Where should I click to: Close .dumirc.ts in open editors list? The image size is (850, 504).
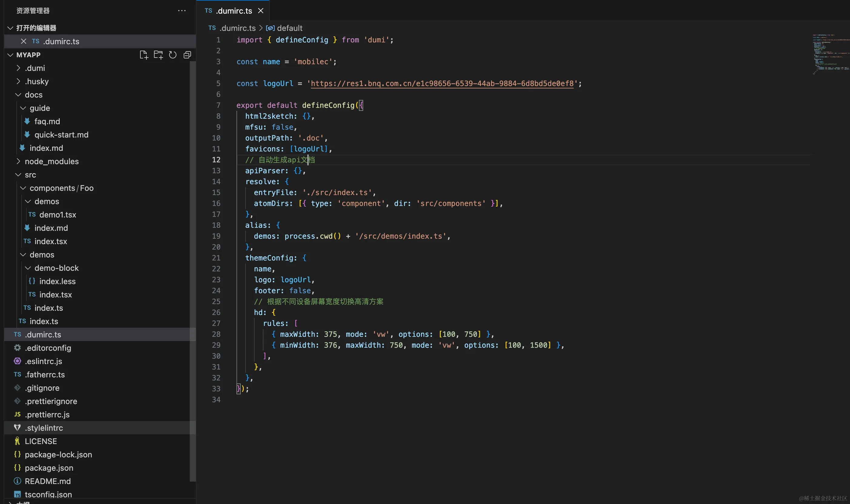pyautogui.click(x=23, y=41)
